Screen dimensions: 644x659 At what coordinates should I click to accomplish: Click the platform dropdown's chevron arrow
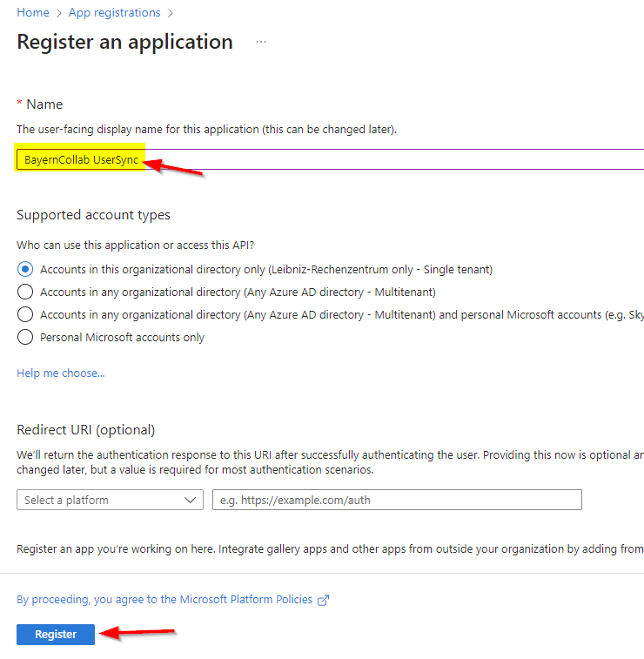[191, 500]
